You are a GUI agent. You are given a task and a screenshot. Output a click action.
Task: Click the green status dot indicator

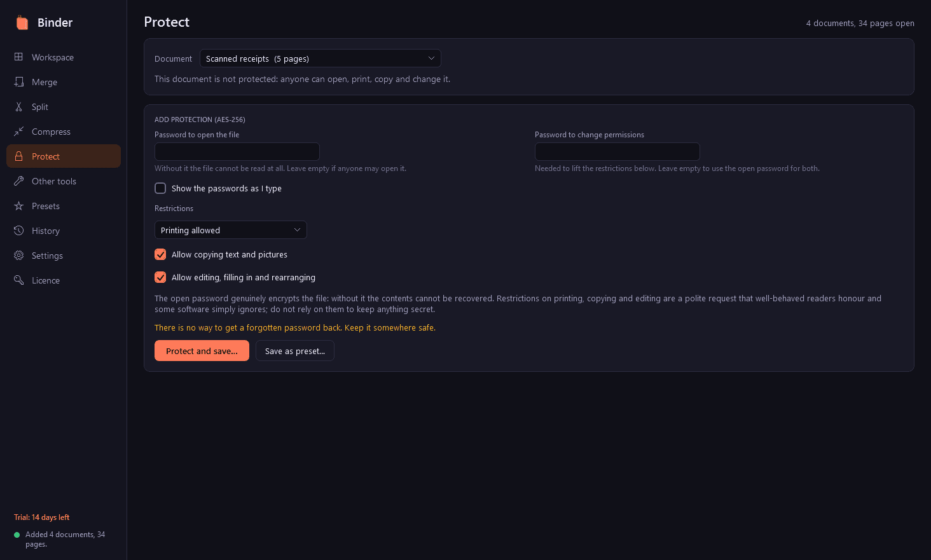tap(17, 535)
